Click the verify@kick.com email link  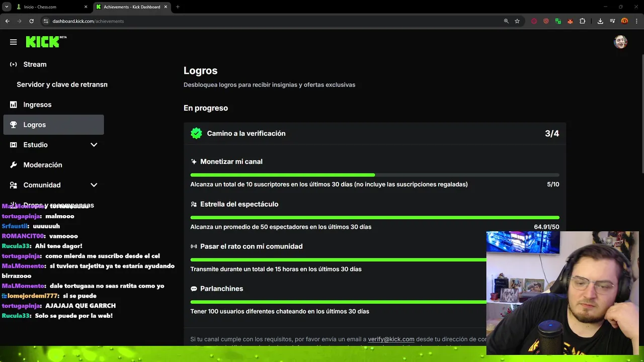pos(391,339)
